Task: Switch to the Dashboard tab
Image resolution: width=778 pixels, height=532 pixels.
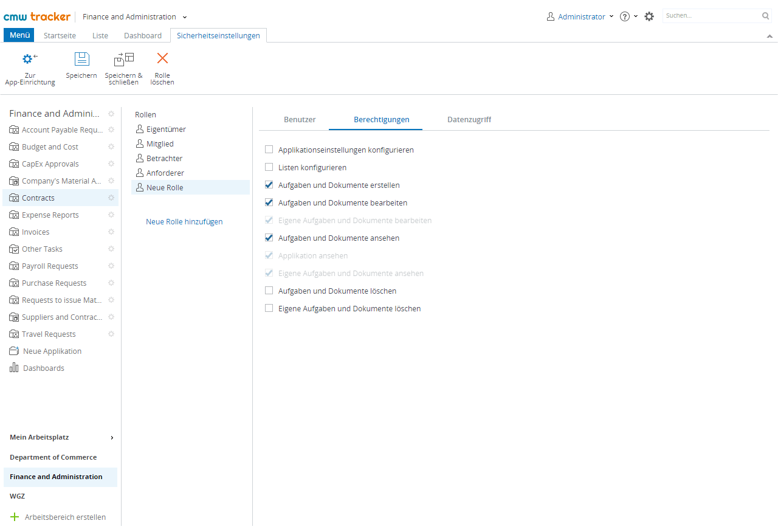Action: (143, 35)
